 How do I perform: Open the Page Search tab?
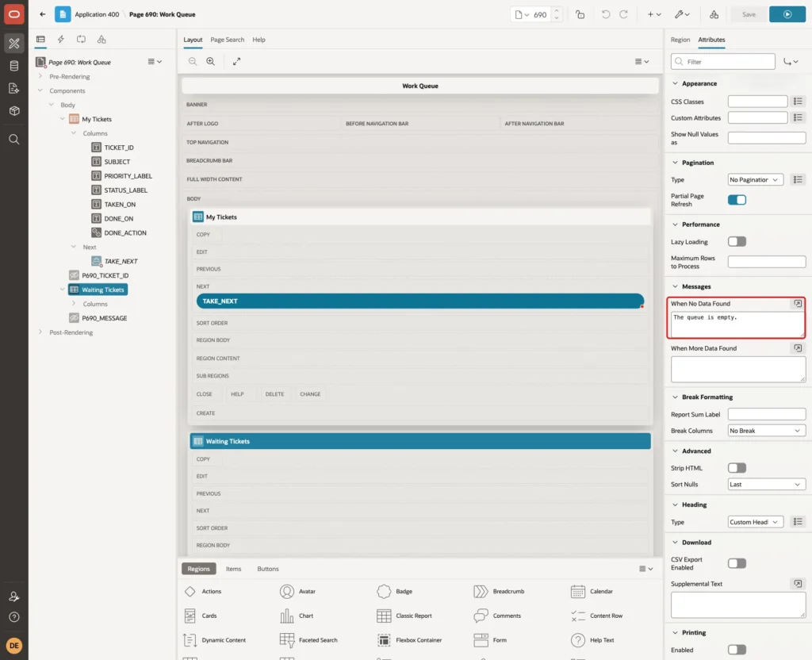227,40
